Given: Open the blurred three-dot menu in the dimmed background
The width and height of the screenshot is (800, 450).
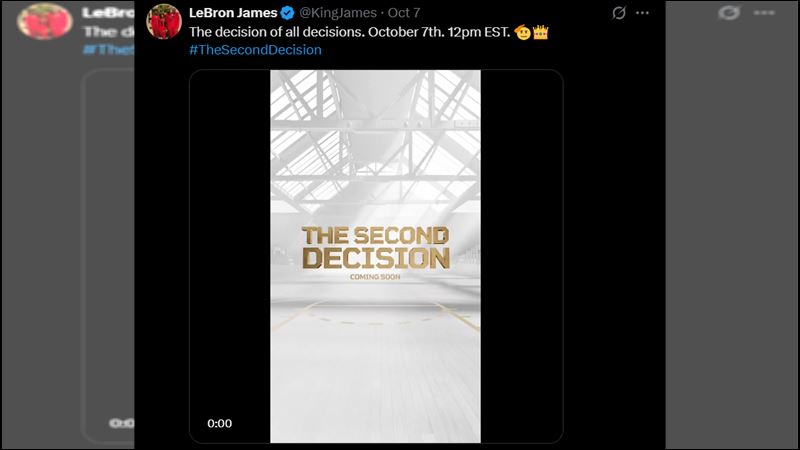Looking at the screenshot, I should [768, 13].
